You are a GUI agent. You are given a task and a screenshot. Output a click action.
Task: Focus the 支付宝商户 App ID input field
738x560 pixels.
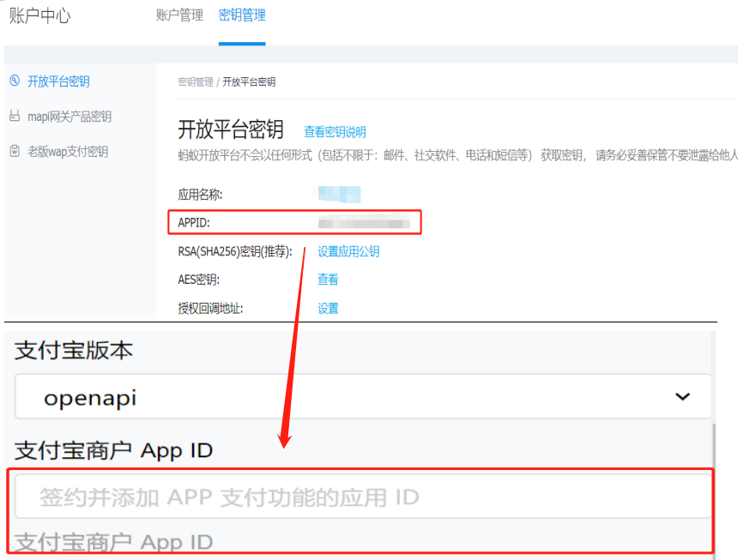pyautogui.click(x=363, y=497)
